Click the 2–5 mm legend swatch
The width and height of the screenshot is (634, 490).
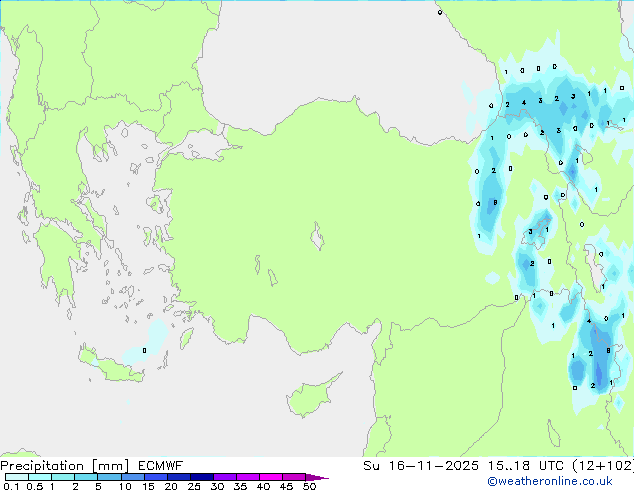point(86,477)
